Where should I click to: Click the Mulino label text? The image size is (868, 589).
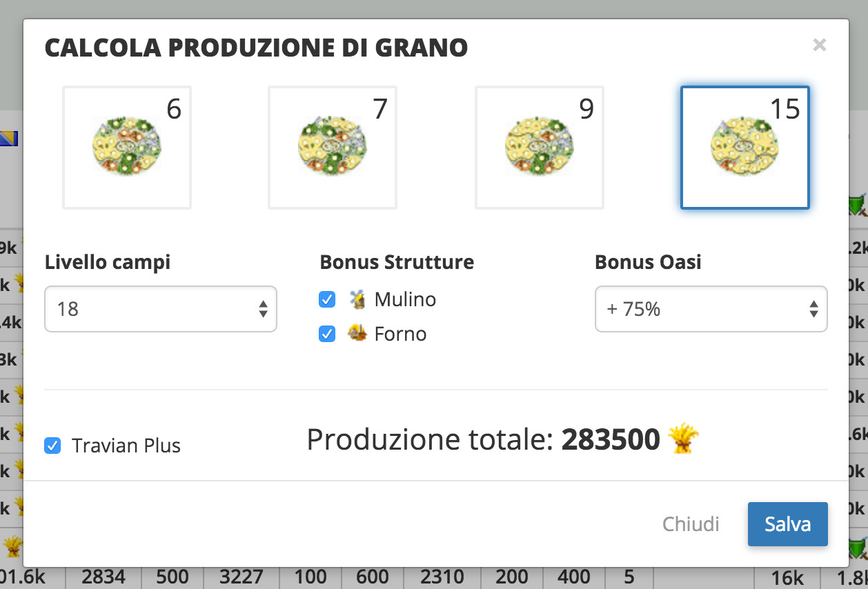pos(405,299)
